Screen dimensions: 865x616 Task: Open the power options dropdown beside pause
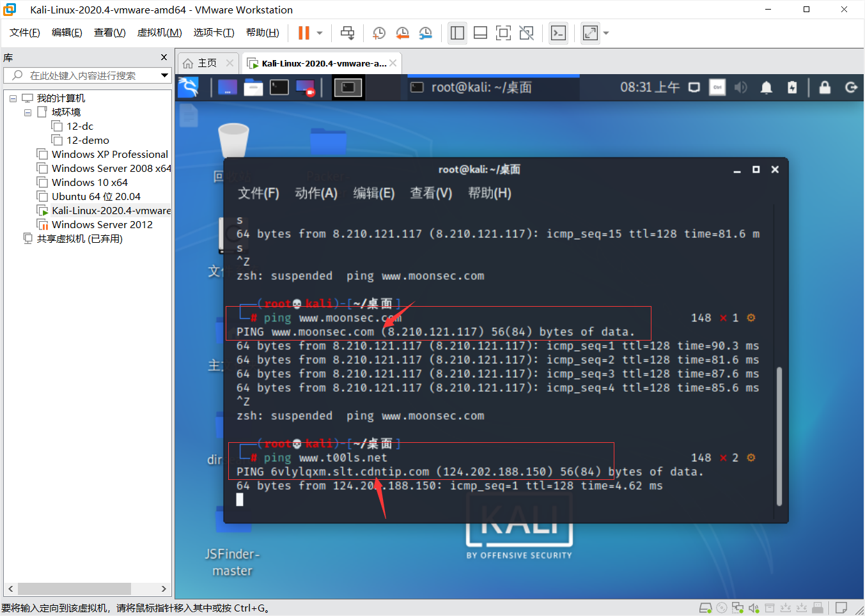click(320, 33)
